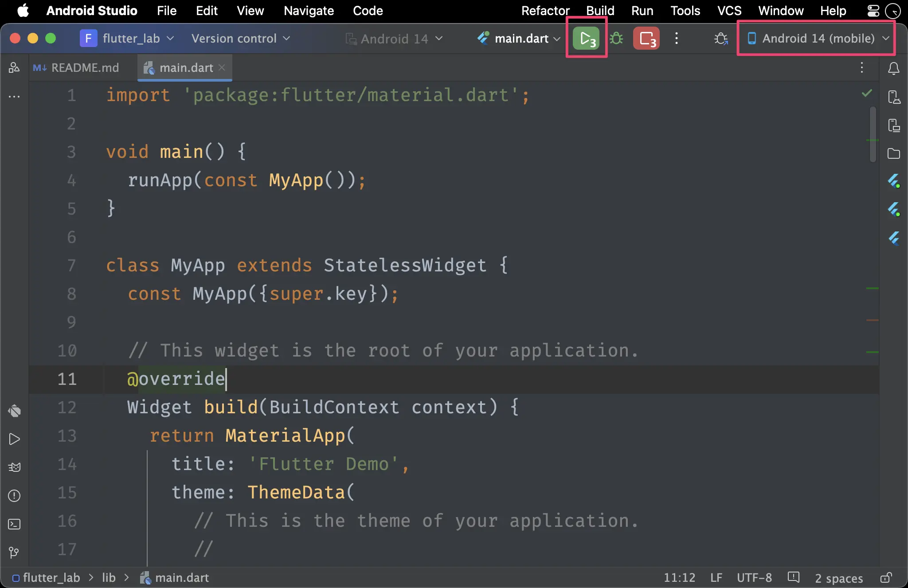Run main.dart with the green Run button

[586, 39]
